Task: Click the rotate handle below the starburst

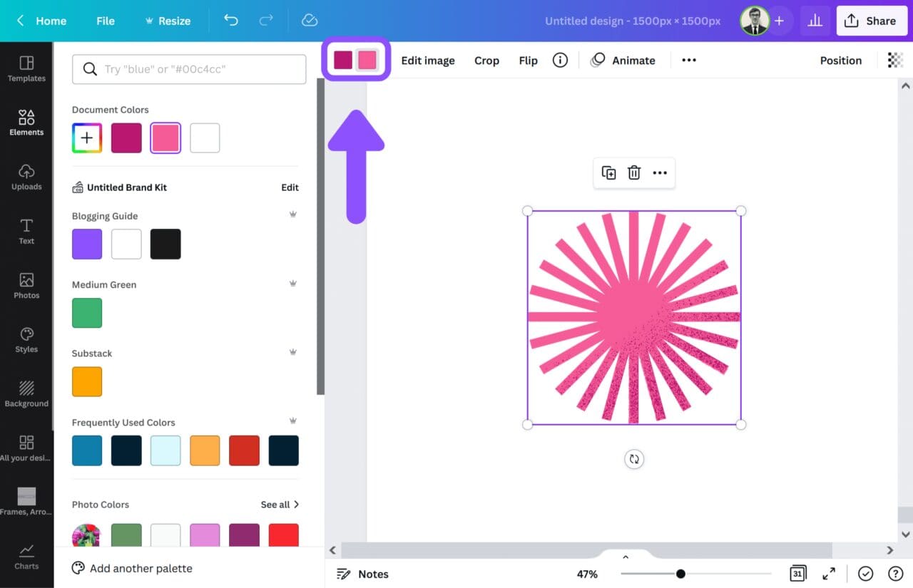Action: pos(634,459)
